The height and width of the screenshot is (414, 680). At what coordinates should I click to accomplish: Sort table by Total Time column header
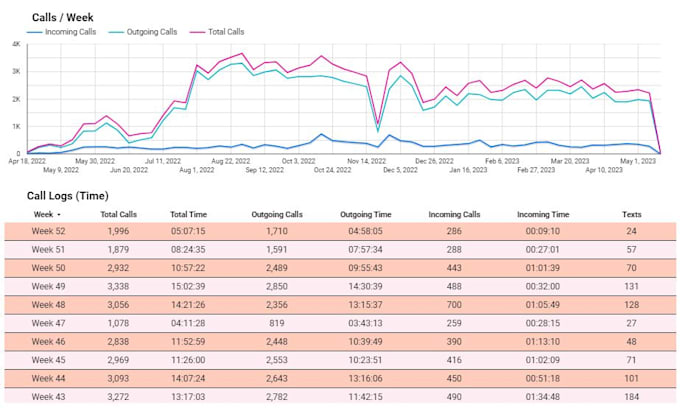click(x=188, y=214)
